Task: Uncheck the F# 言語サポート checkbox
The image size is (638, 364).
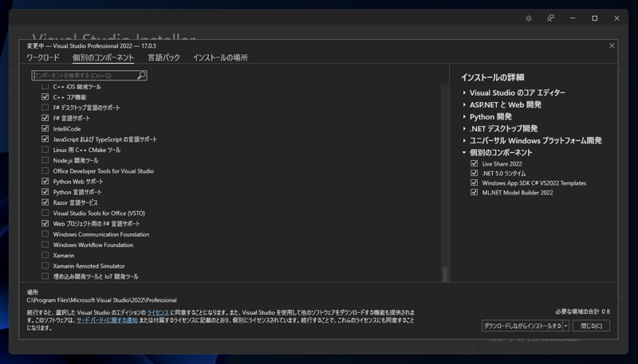Action: (45, 118)
